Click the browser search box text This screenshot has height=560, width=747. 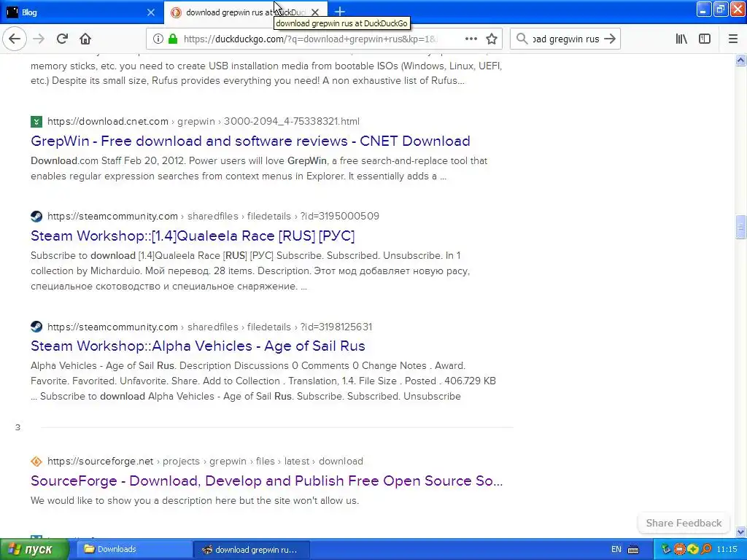(x=566, y=39)
